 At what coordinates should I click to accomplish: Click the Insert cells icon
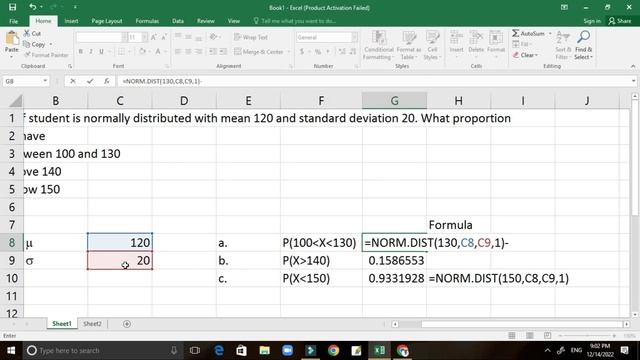456,38
